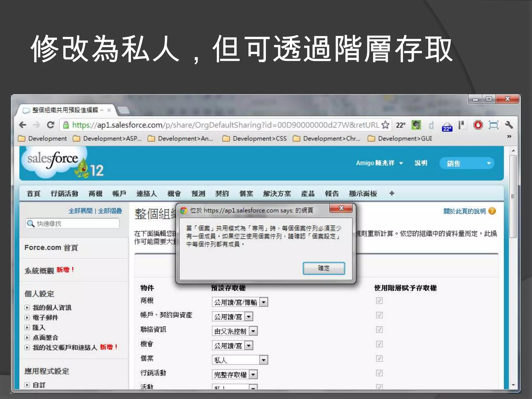
Task: Toggle hierarchy checkbox for 帳戶、契約與資產
Action: click(379, 315)
